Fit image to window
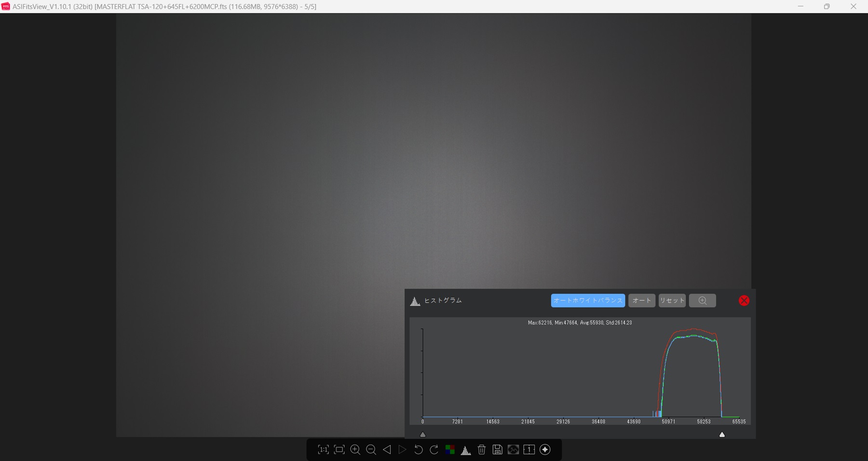The height and width of the screenshot is (461, 868). 339,449
